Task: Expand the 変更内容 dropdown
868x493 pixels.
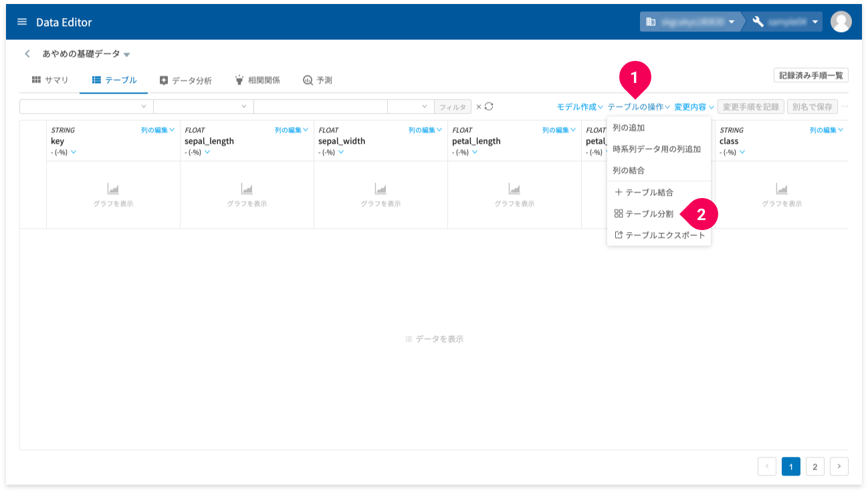Action: point(694,106)
